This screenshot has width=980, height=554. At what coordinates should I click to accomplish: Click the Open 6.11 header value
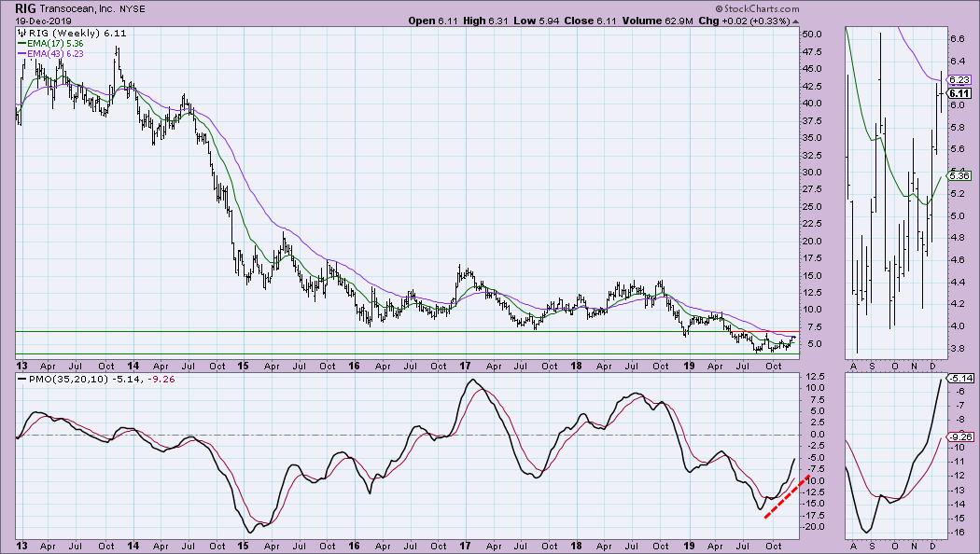[433, 21]
